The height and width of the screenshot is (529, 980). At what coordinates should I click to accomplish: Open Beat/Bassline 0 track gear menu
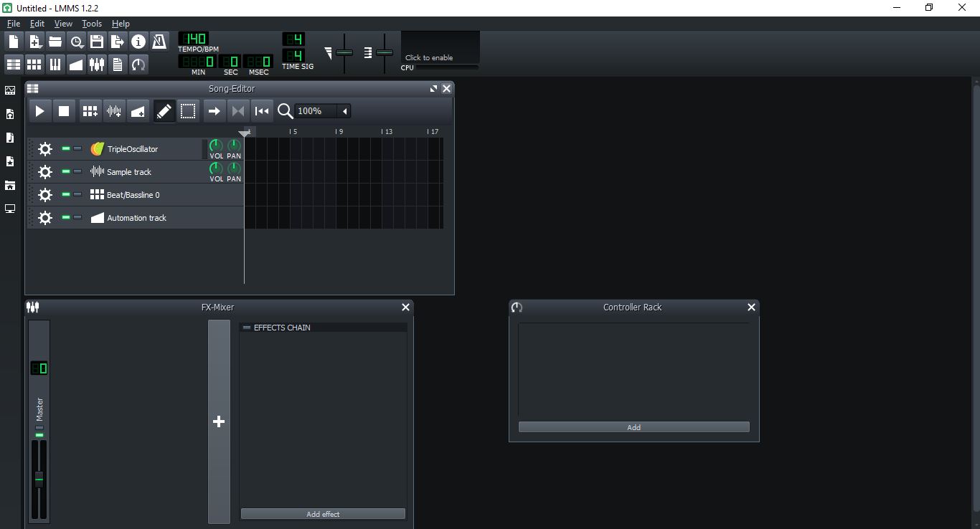coord(45,195)
